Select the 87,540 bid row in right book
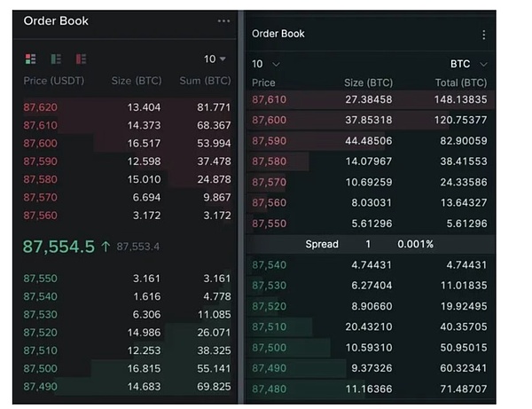532x409 pixels. pyautogui.click(x=370, y=264)
